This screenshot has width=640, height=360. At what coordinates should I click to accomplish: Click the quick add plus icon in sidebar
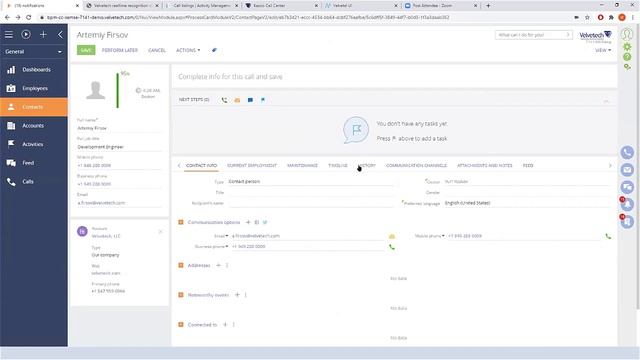click(x=43, y=35)
